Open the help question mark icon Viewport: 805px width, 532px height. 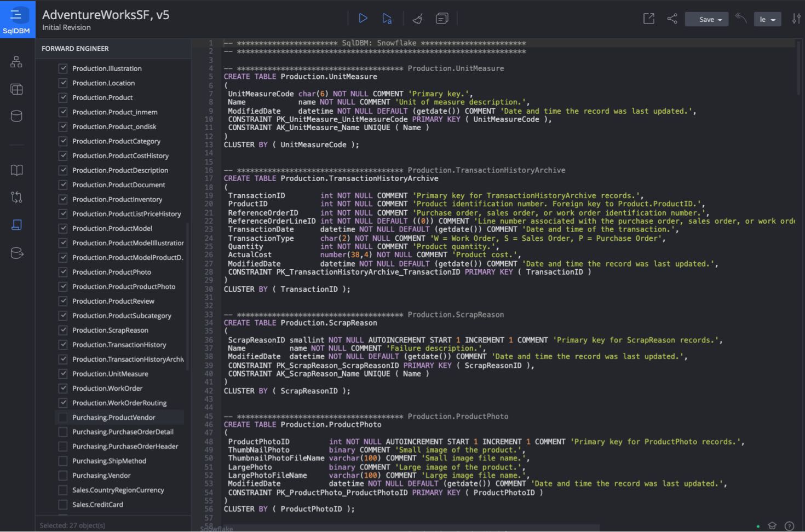pyautogui.click(x=789, y=525)
